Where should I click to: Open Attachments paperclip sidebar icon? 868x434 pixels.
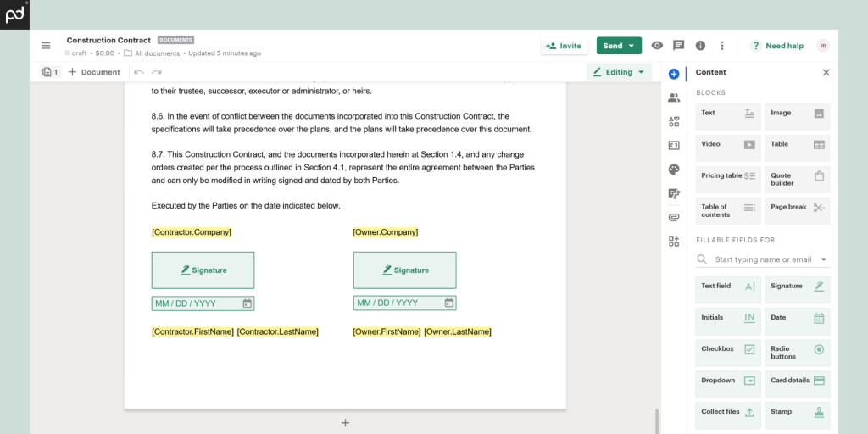[674, 218]
